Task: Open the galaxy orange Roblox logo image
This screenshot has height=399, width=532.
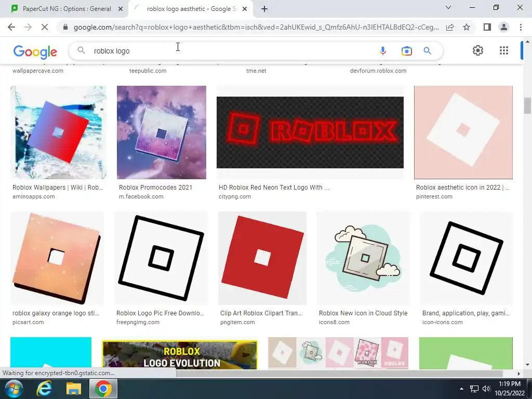Action: [57, 258]
